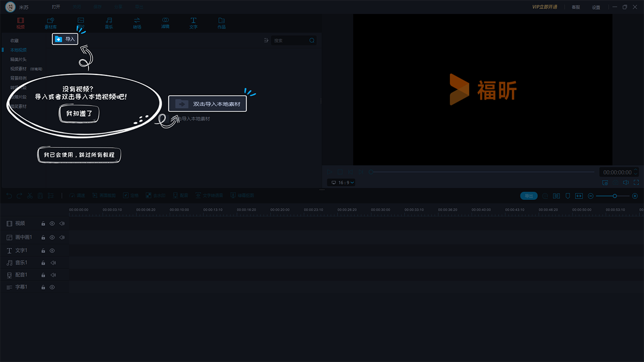
Task: Select the 滤镜 (Filters) panel icon
Action: click(x=165, y=23)
